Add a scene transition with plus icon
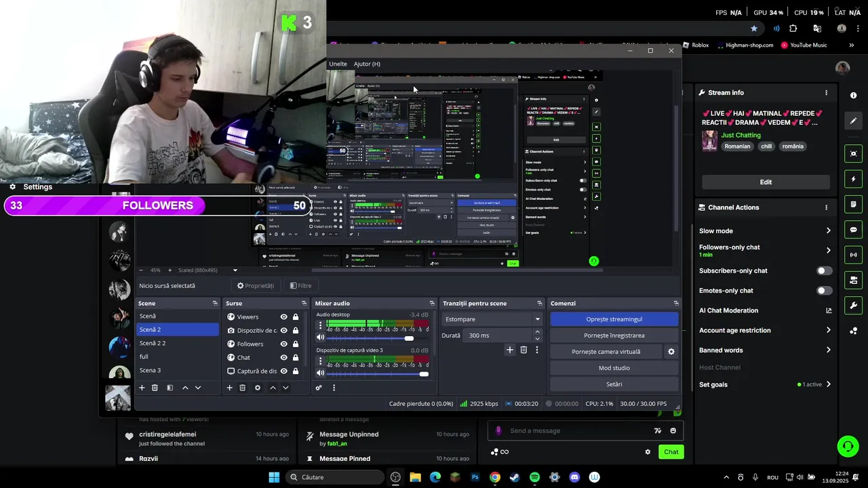868x488 pixels. [x=510, y=350]
